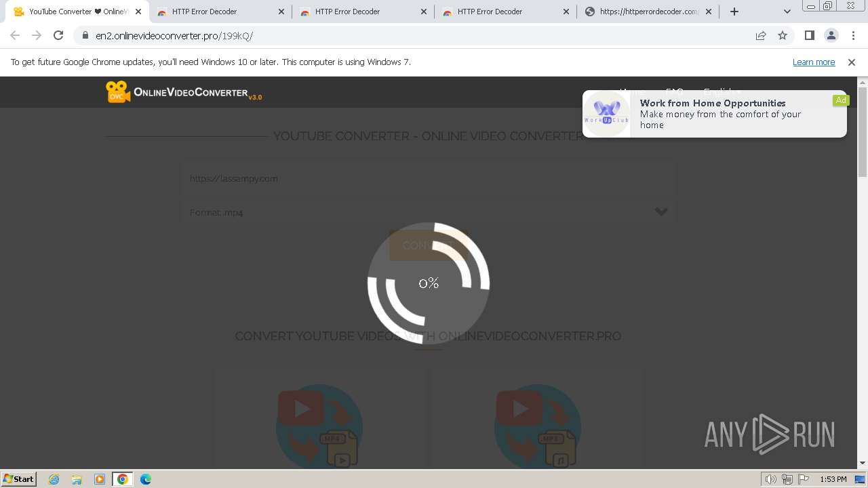
Task: Click the WorkUpClub ad logo
Action: tap(606, 113)
